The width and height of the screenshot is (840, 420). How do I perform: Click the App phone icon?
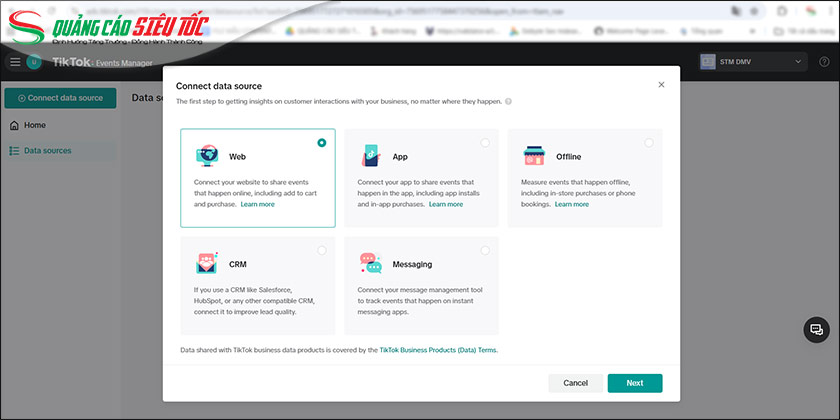(x=371, y=156)
